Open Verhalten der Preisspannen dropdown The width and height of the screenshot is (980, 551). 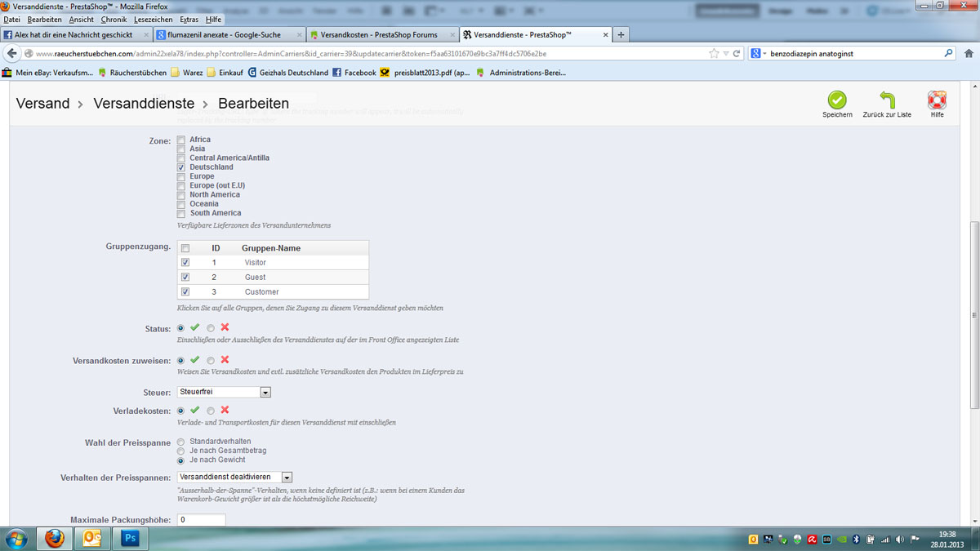click(234, 477)
